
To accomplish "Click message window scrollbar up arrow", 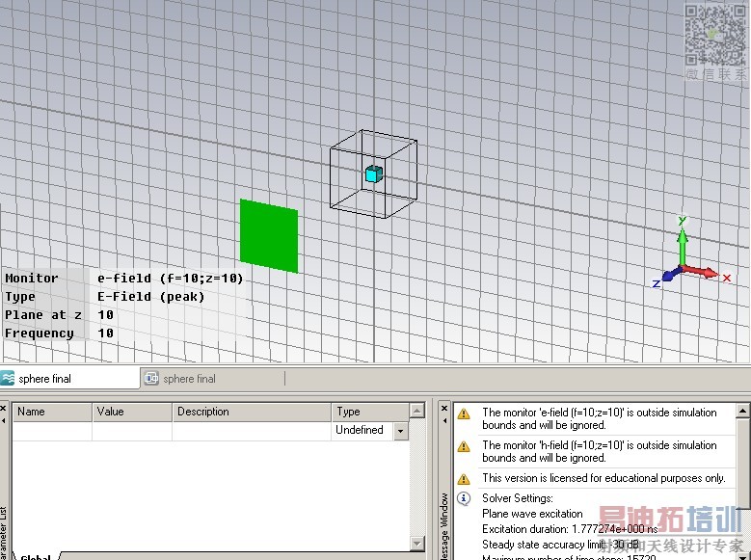I will pos(743,411).
